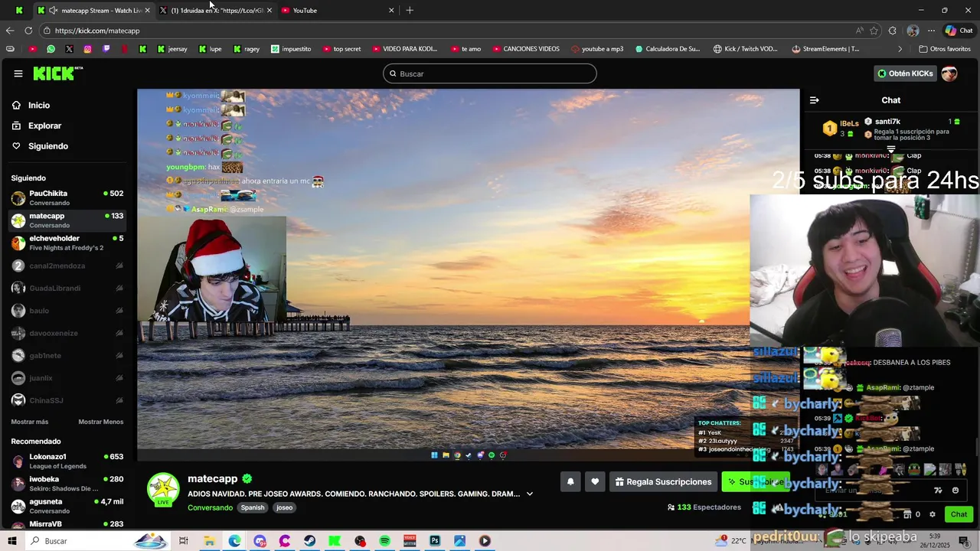Switch to the YouTube browser tab
Image resolution: width=980 pixels, height=551 pixels.
[x=338, y=10]
